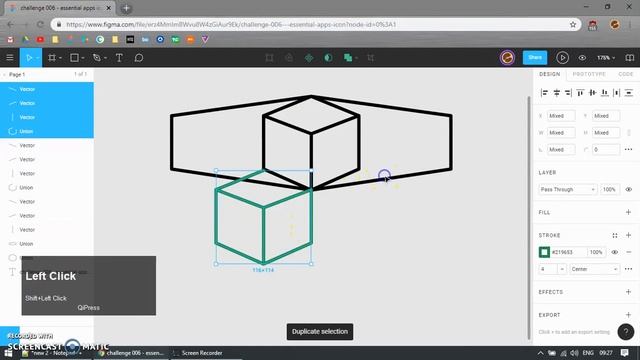Screen dimensions: 640x360
Task: Add a fill with plus button
Action: (628, 212)
